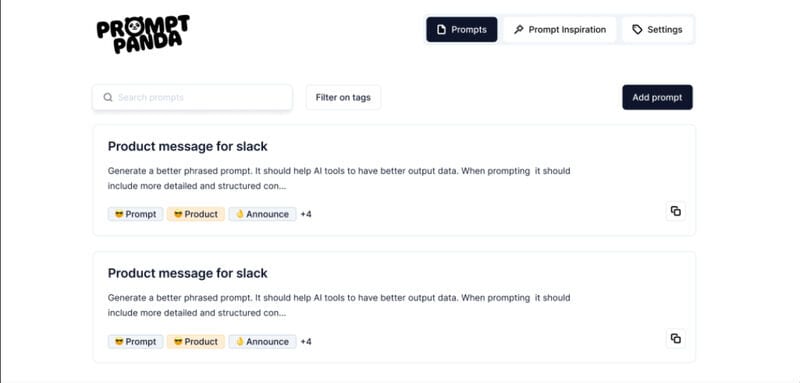Focus the Search prompts input field
This screenshot has width=800, height=383.
click(x=192, y=97)
